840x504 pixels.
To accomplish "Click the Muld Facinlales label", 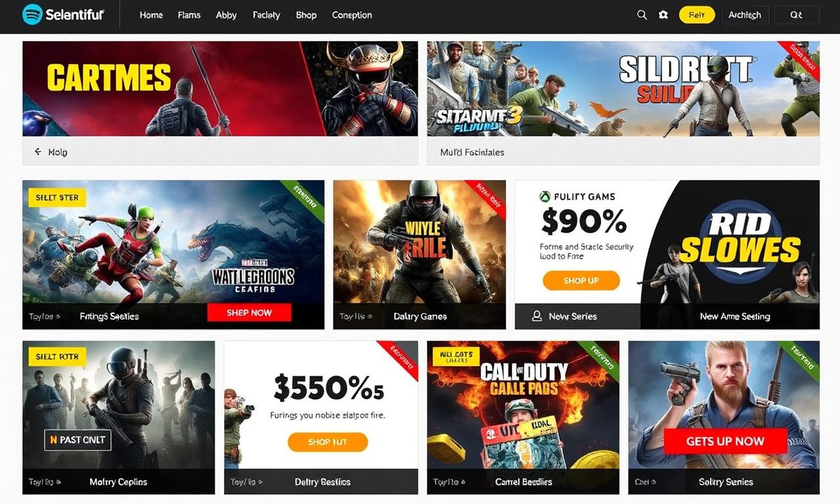I will pos(472,152).
